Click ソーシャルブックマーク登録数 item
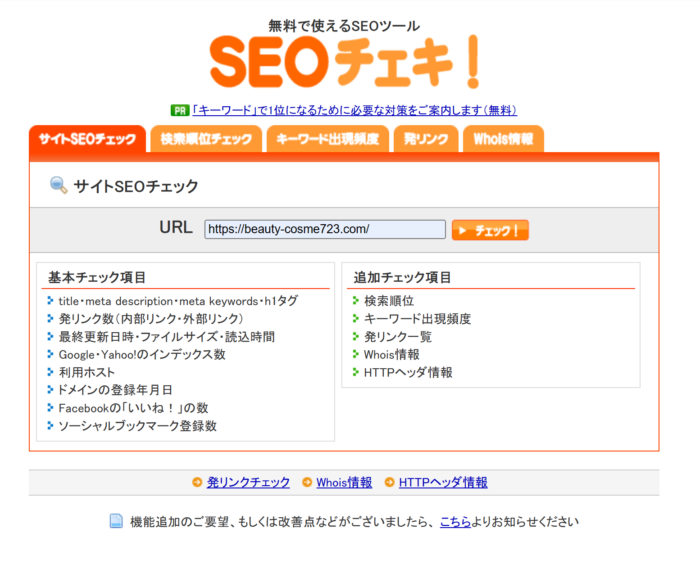Screen dimensions: 700x569 coord(138,426)
